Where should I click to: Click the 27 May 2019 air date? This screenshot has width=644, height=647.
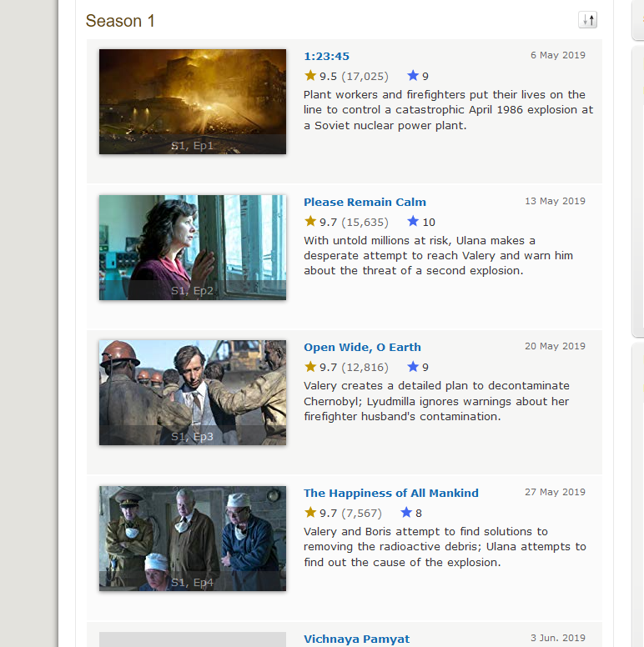click(555, 492)
